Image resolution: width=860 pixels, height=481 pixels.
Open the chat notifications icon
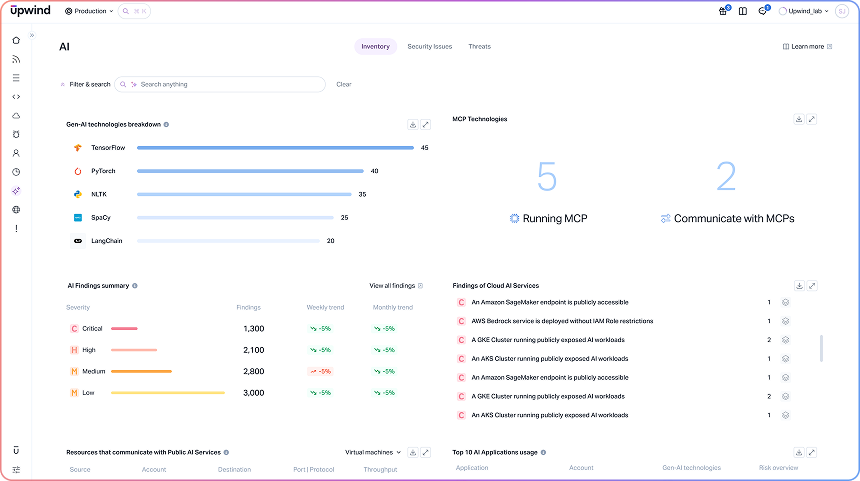(x=763, y=11)
